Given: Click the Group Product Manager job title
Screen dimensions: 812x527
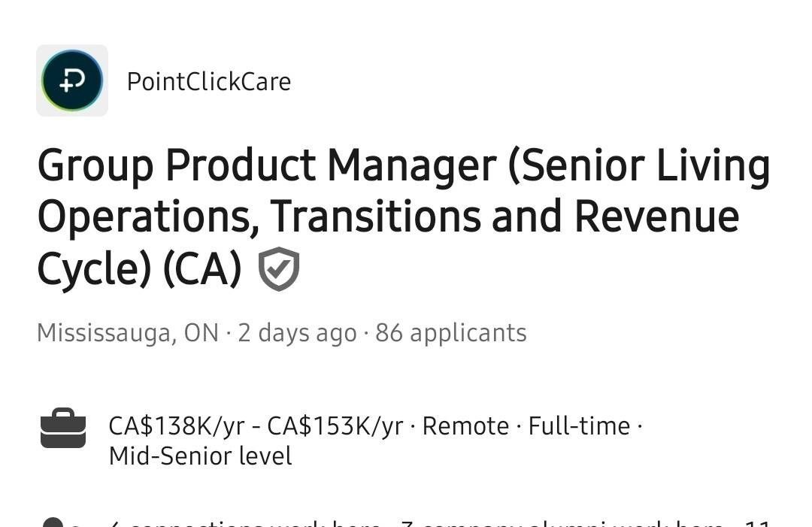Looking at the screenshot, I should [x=404, y=217].
